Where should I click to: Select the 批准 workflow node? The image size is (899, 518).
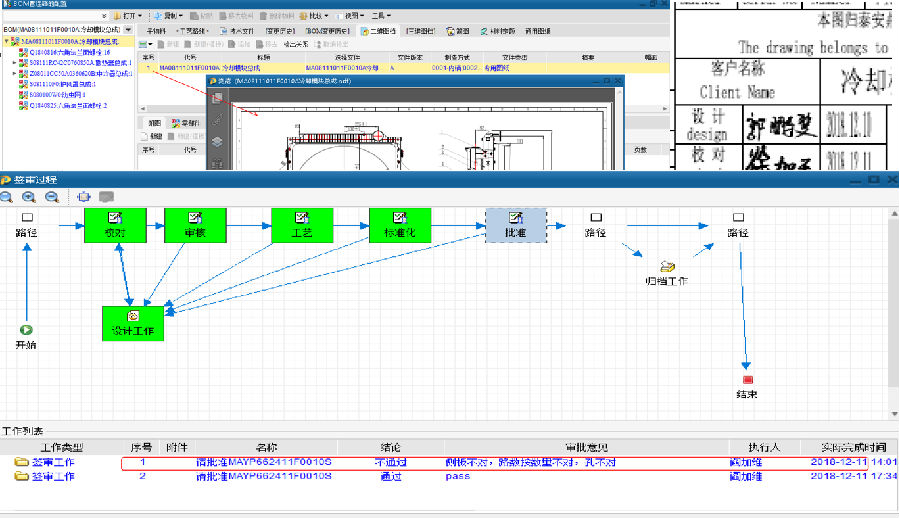coord(516,225)
